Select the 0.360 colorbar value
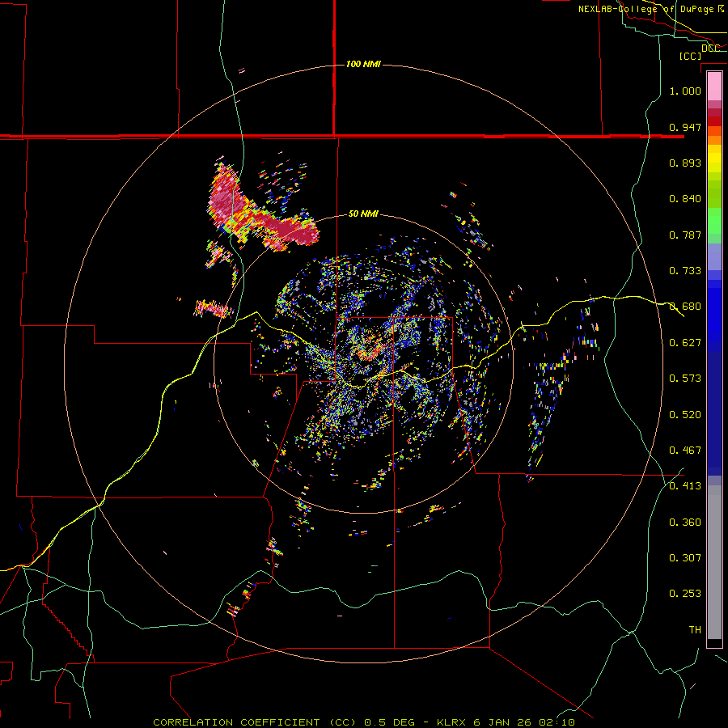 (x=685, y=523)
